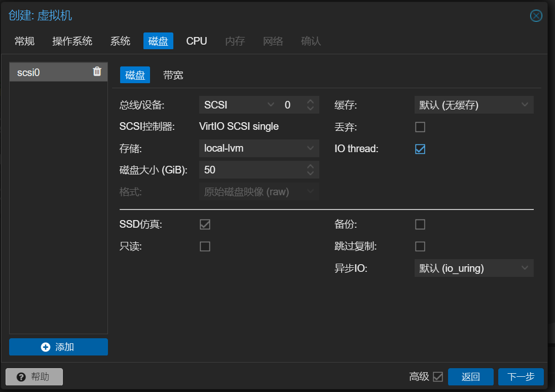Switch to the CPU tab
This screenshot has height=392, width=555.
tap(197, 41)
